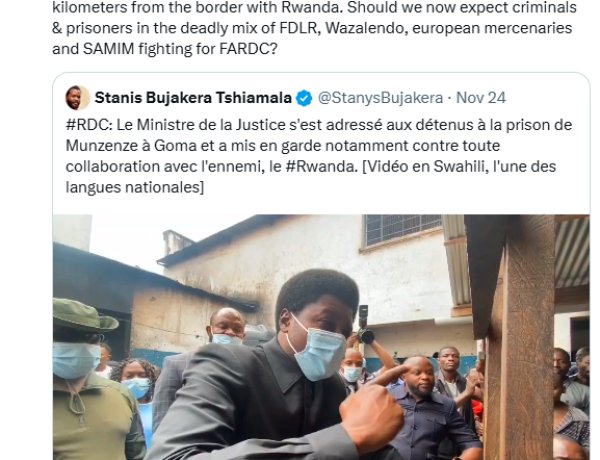Play the embedded prison video
The width and height of the screenshot is (600, 460).
point(321,337)
